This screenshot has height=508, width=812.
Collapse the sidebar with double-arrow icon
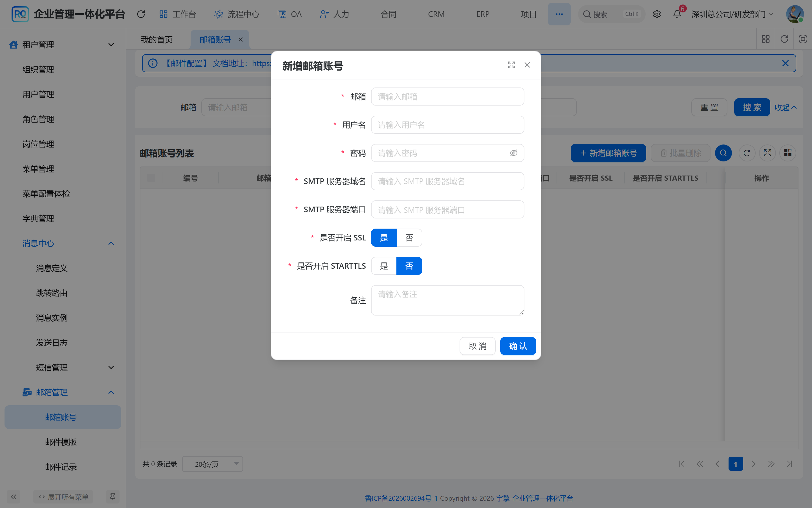14,497
